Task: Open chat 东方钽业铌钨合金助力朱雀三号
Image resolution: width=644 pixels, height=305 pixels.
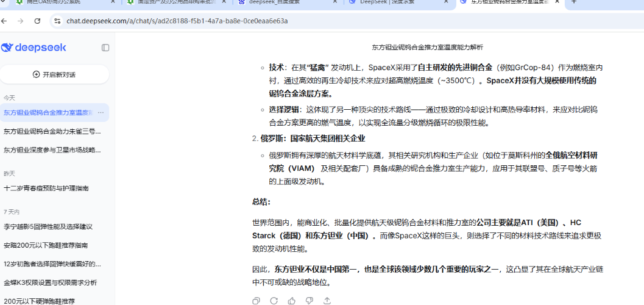Action: 52,131
